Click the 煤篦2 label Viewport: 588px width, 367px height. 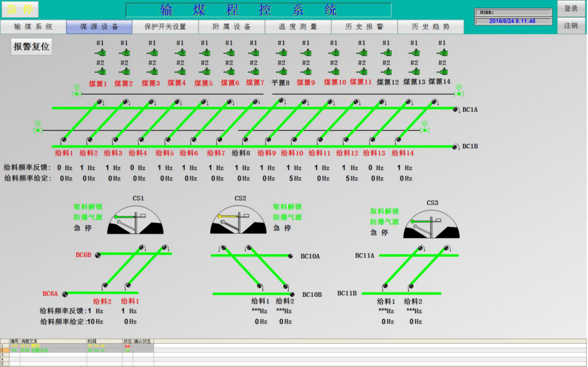[124, 83]
